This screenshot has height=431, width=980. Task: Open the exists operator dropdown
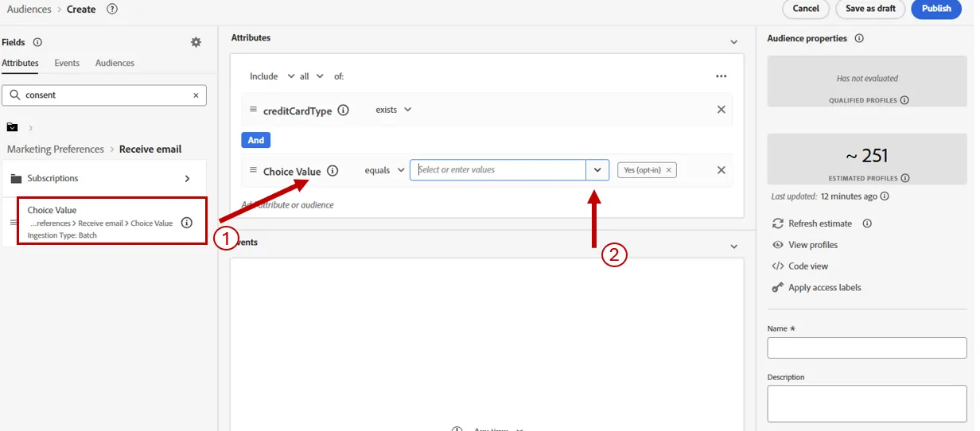394,110
